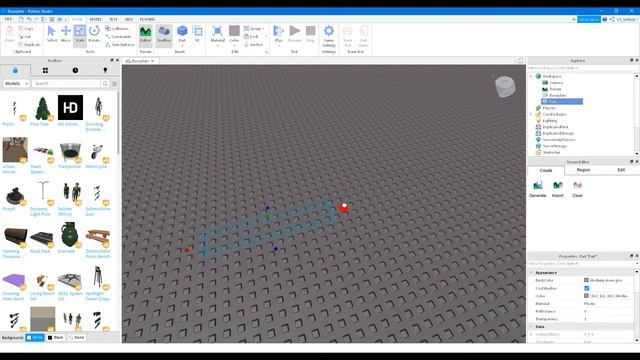Select Terrain in the Explorer tree
The width and height of the screenshot is (640, 360).
[556, 89]
